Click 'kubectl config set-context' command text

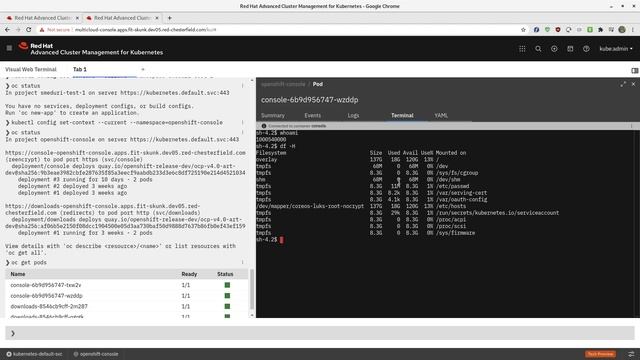pos(117,122)
